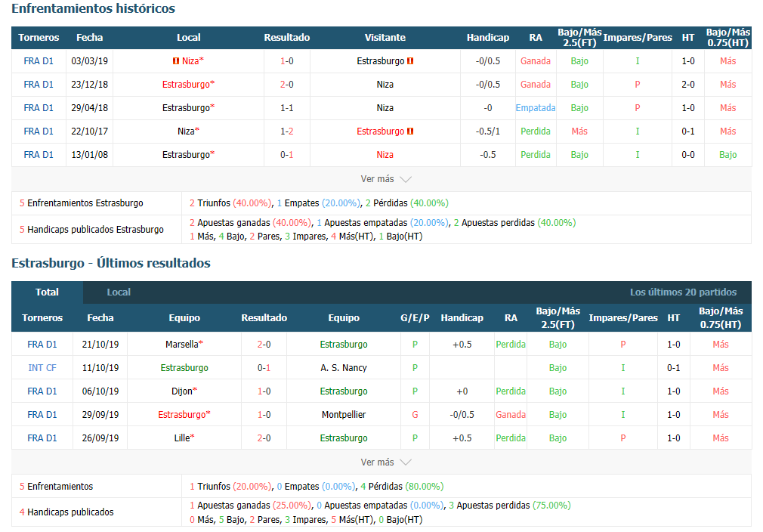Viewport: 763px width, 532px height.
Task: Click 'Ganada' RA cell for 29/09/19
Action: pyautogui.click(x=511, y=414)
